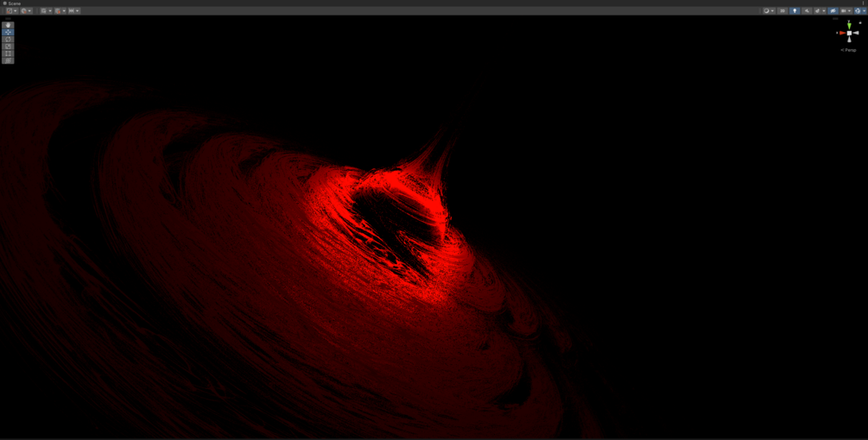This screenshot has width=868, height=440.
Task: Open the gizmos dropdown arrow
Action: click(865, 10)
